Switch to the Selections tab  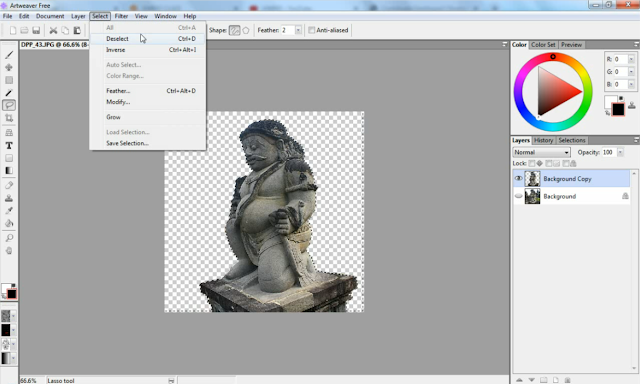point(572,140)
